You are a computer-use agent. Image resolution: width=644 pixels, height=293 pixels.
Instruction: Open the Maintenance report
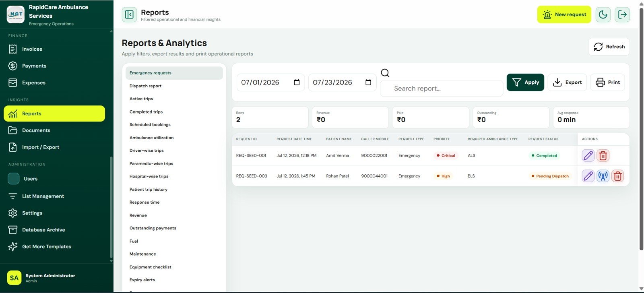coord(174,254)
